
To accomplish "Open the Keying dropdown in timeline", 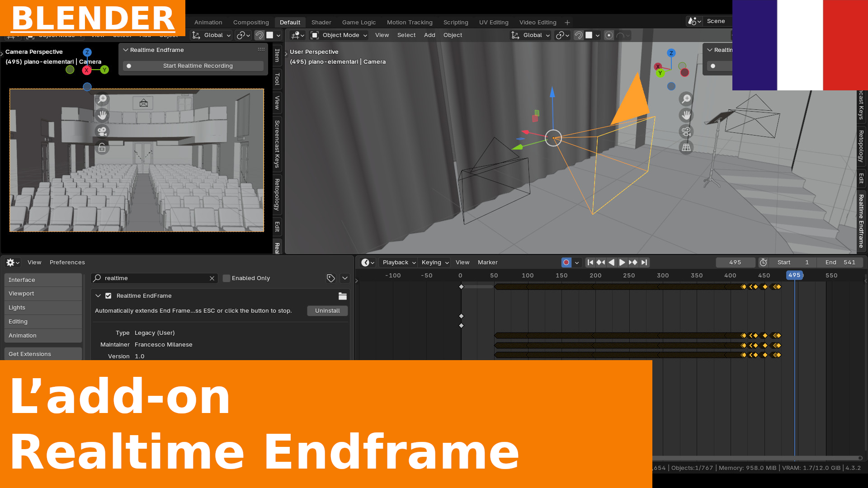I will pos(434,263).
